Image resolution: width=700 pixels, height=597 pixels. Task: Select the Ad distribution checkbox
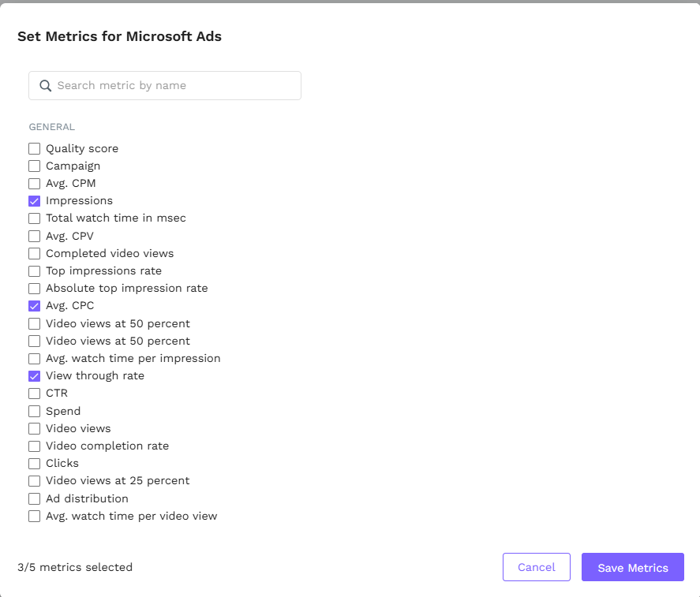click(x=35, y=498)
